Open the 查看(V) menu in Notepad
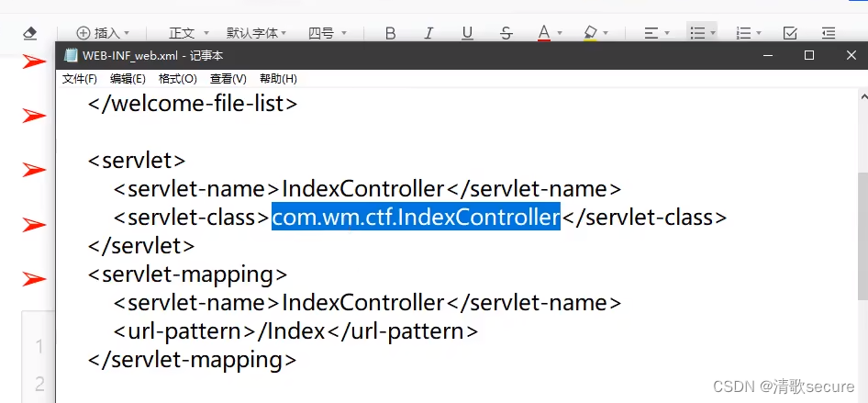868x403 pixels. (228, 79)
